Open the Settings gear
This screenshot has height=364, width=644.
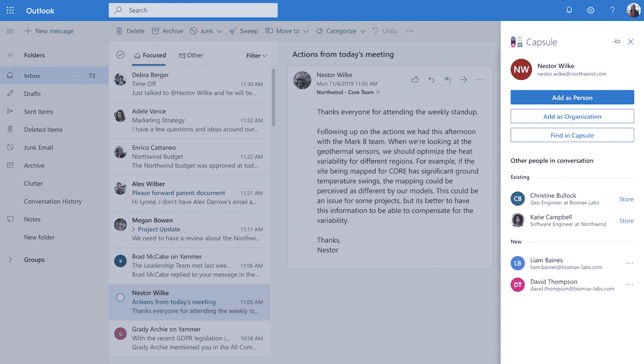(590, 10)
